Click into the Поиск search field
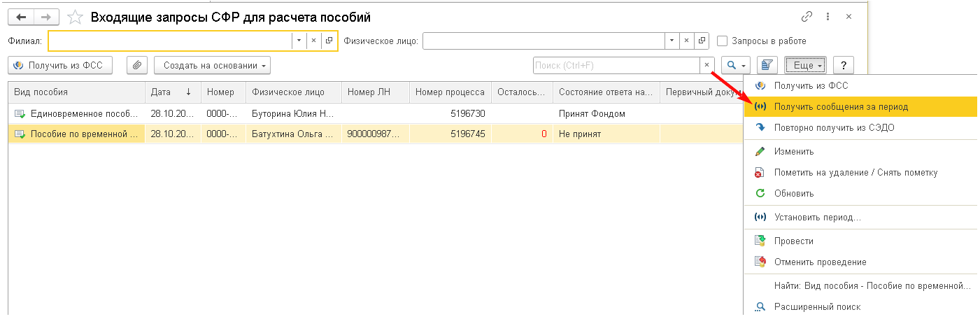Viewport: 980px width, 326px height. [x=616, y=65]
